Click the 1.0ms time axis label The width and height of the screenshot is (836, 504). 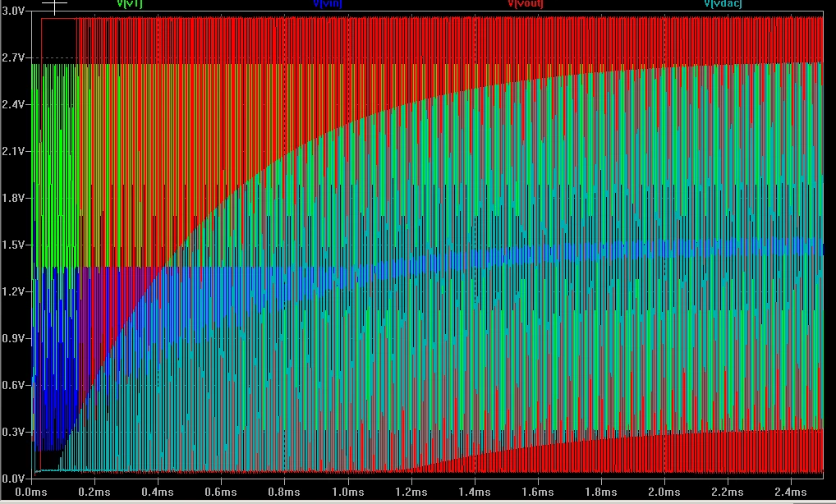[348, 492]
